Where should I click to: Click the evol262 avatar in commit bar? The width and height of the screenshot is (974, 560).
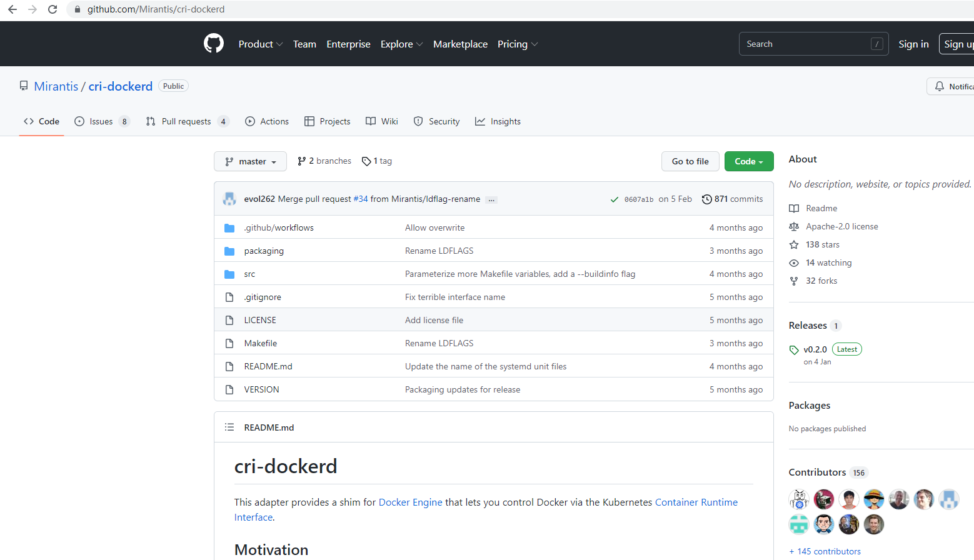coord(229,199)
